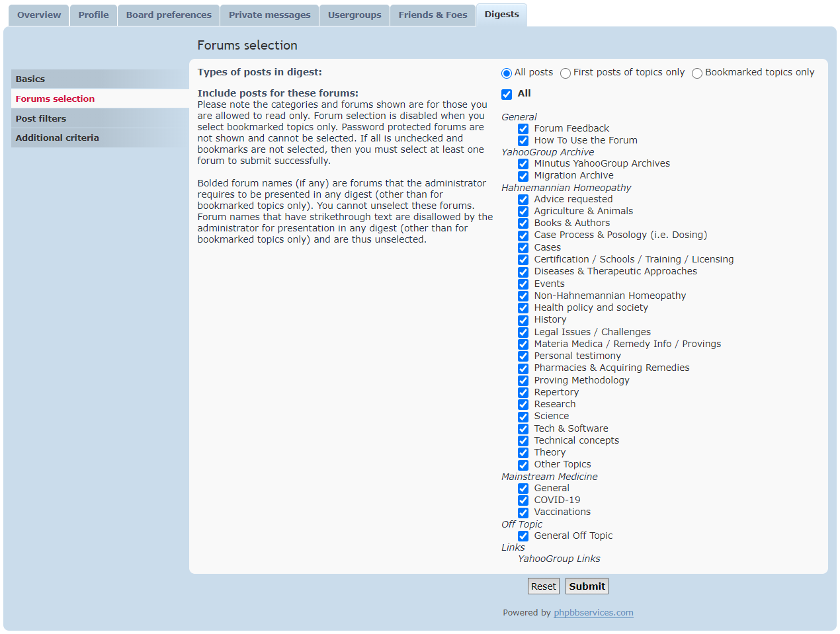Go to Private messages tab
This screenshot has width=840, height=634.
click(269, 15)
